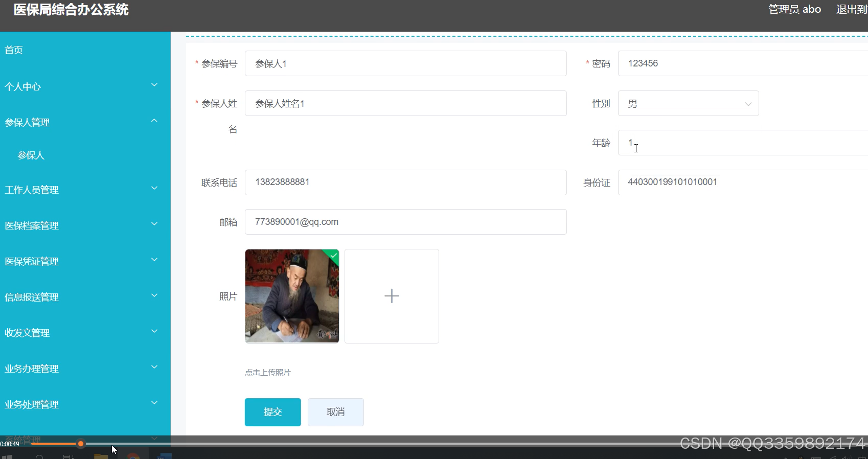Viewport: 868px width, 459px height.
Task: Expand the 工作人员管理 menu
Action: (85, 190)
